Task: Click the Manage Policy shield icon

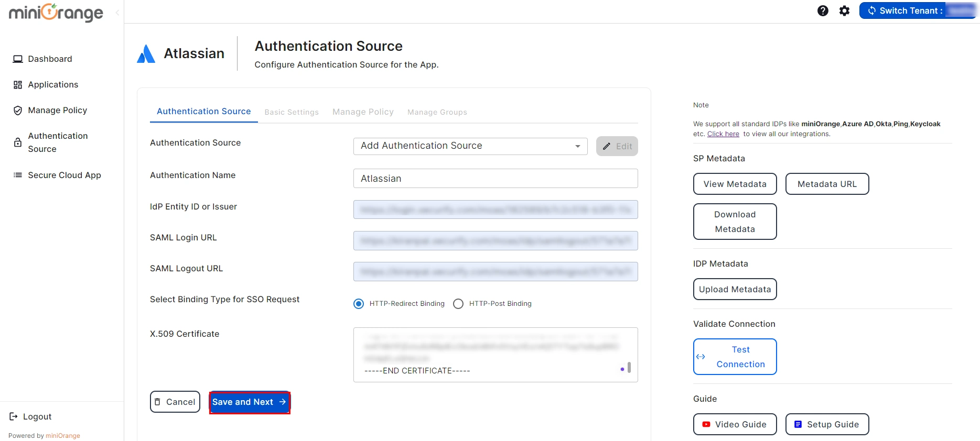Action: click(x=18, y=111)
